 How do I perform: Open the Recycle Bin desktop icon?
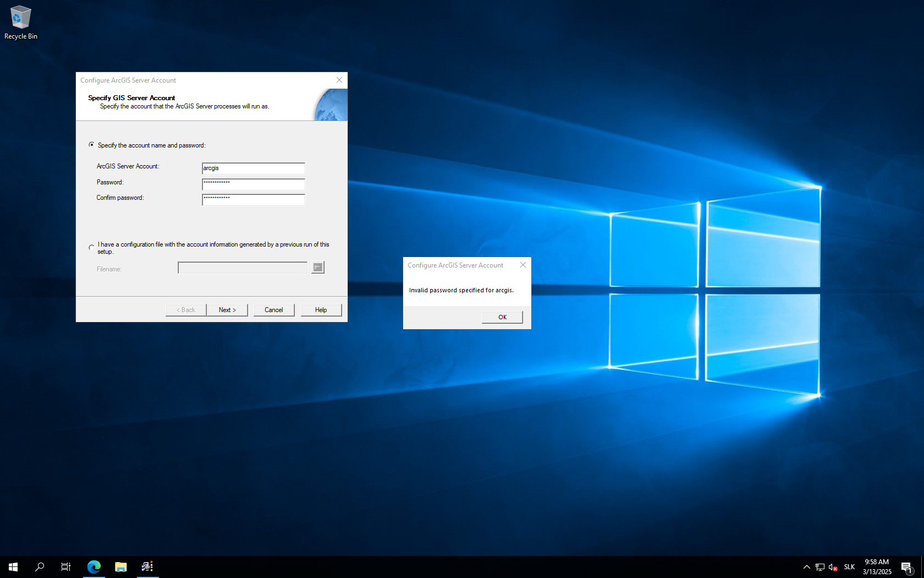(21, 23)
